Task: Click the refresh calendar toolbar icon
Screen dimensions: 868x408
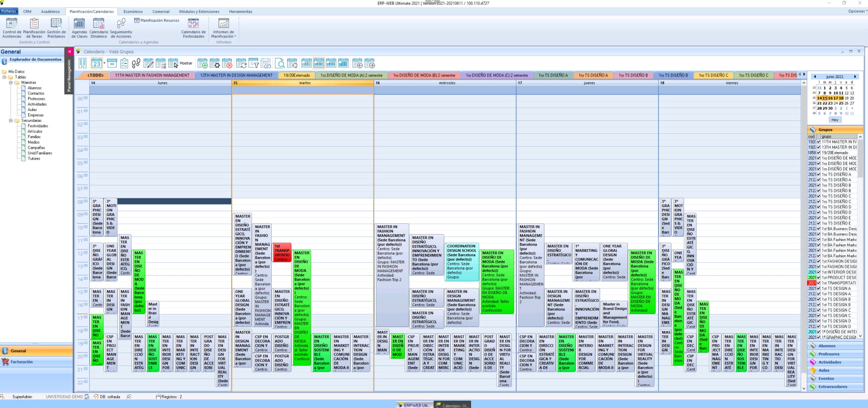Action: coord(241,63)
